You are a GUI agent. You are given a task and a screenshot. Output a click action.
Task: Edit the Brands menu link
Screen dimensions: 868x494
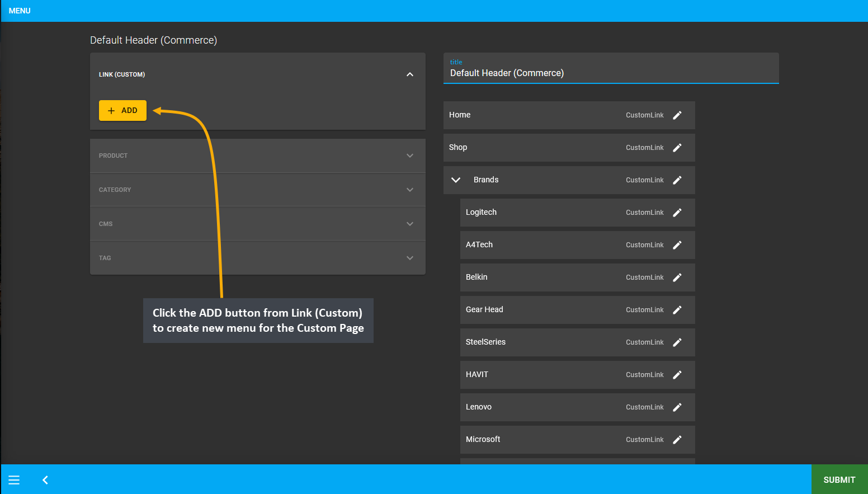coord(677,180)
